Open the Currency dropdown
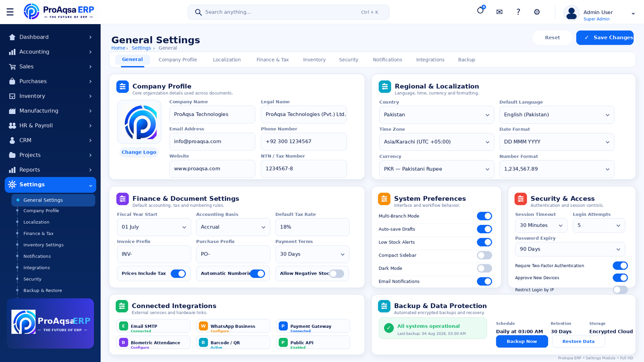The image size is (644, 362). tap(437, 169)
